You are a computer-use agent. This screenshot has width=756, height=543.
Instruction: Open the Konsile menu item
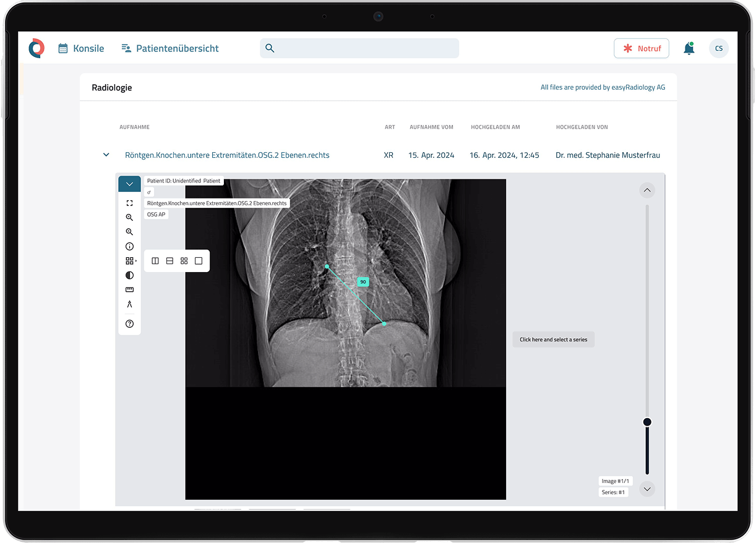[x=81, y=48]
